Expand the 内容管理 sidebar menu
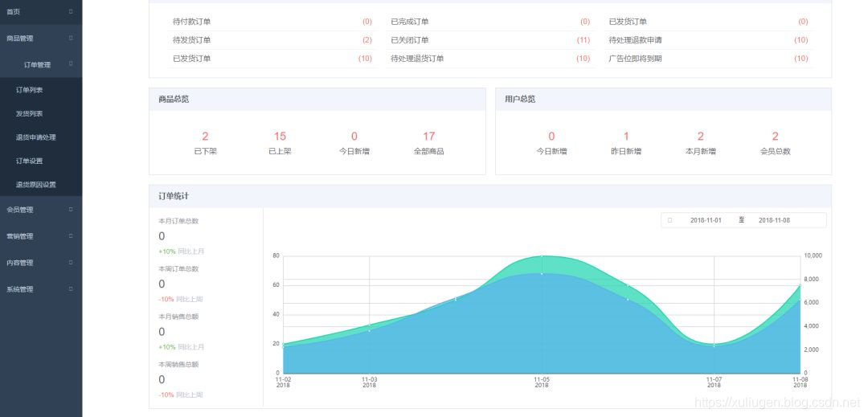The width and height of the screenshot is (868, 417). pyautogui.click(x=71, y=263)
